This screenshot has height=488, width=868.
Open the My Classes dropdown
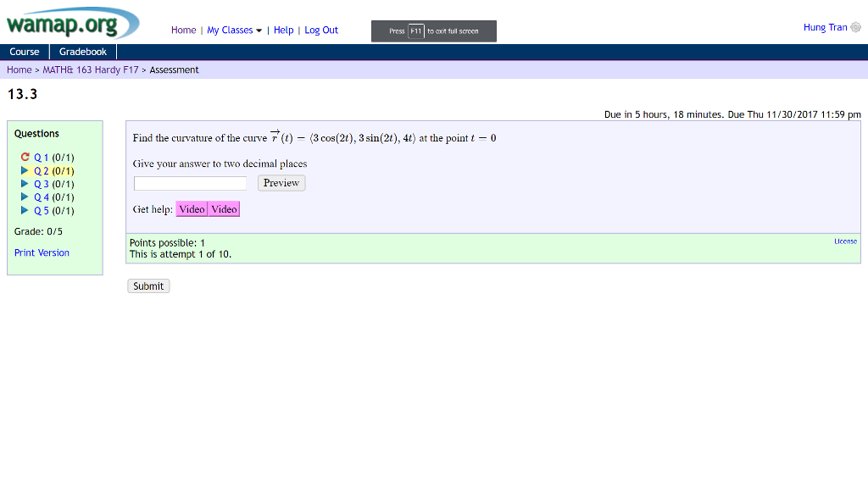(231, 30)
